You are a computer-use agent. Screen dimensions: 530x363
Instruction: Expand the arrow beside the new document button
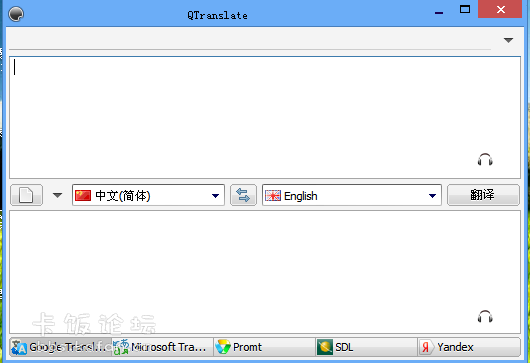[x=57, y=195]
